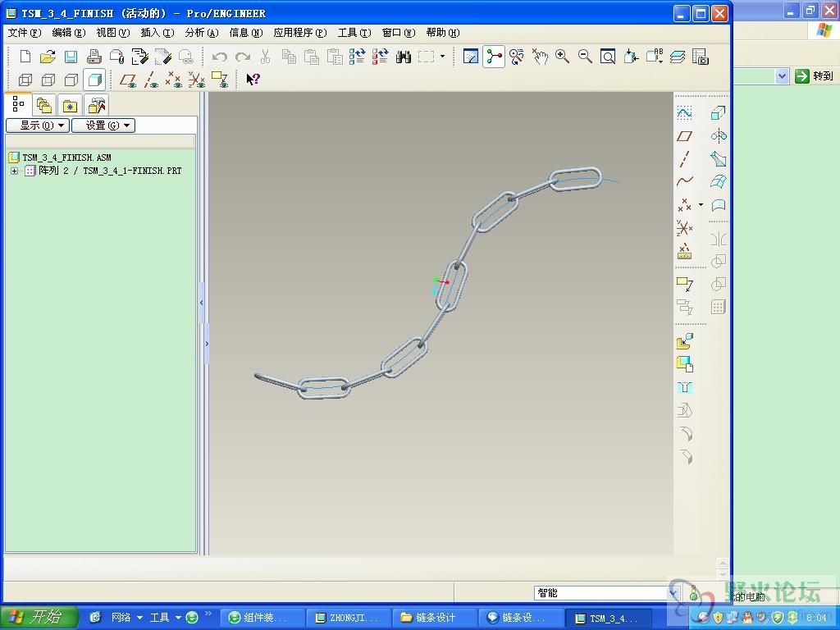The height and width of the screenshot is (630, 840).
Task: Toggle datum axes visibility
Action: click(x=151, y=80)
